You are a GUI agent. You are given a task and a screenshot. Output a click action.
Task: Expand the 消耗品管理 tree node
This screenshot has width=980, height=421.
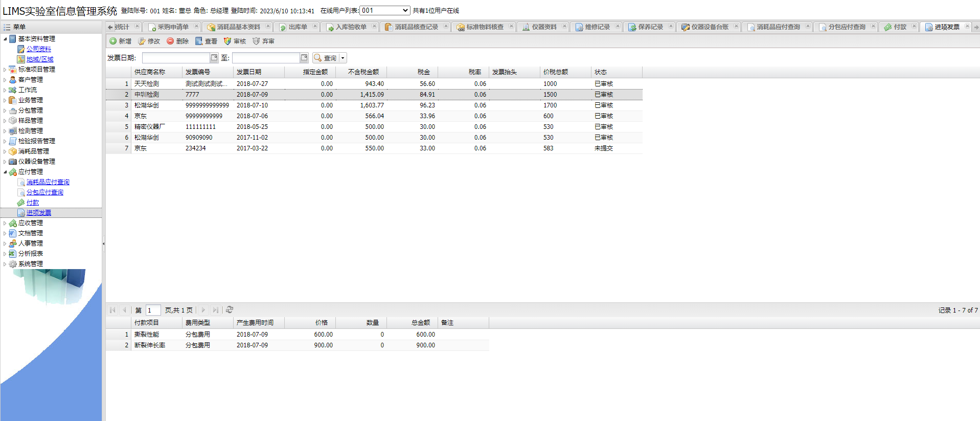tap(5, 151)
